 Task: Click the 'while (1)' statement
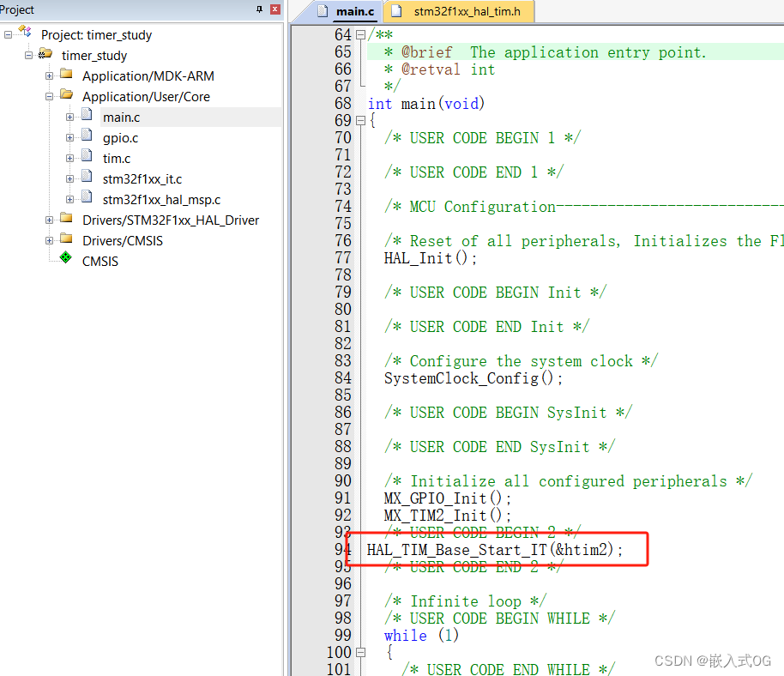[421, 636]
